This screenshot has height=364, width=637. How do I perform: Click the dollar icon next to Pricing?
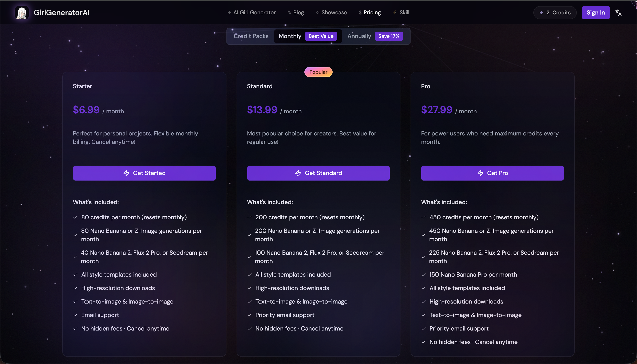point(360,12)
